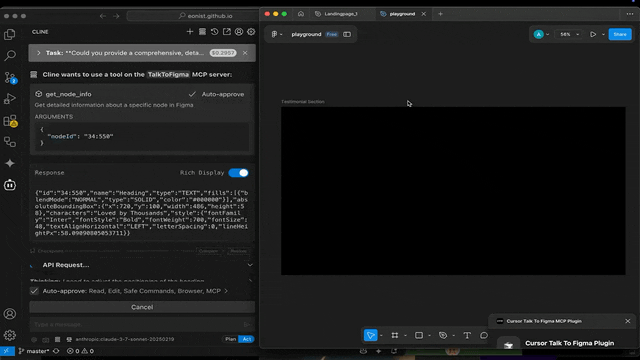This screenshot has width=640, height=360.
Task: Open Cline account icon in header
Action: 239,31
